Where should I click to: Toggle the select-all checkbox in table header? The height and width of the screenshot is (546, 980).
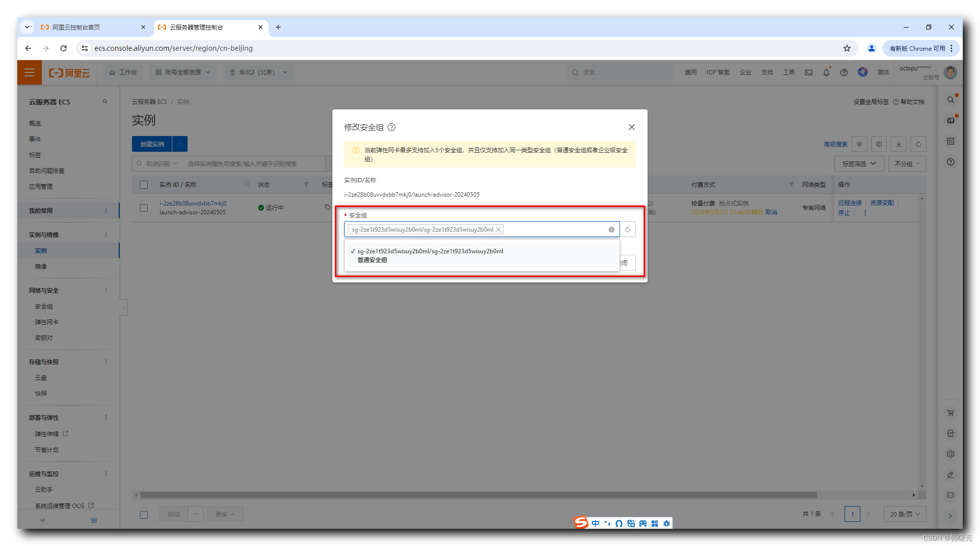click(x=144, y=185)
